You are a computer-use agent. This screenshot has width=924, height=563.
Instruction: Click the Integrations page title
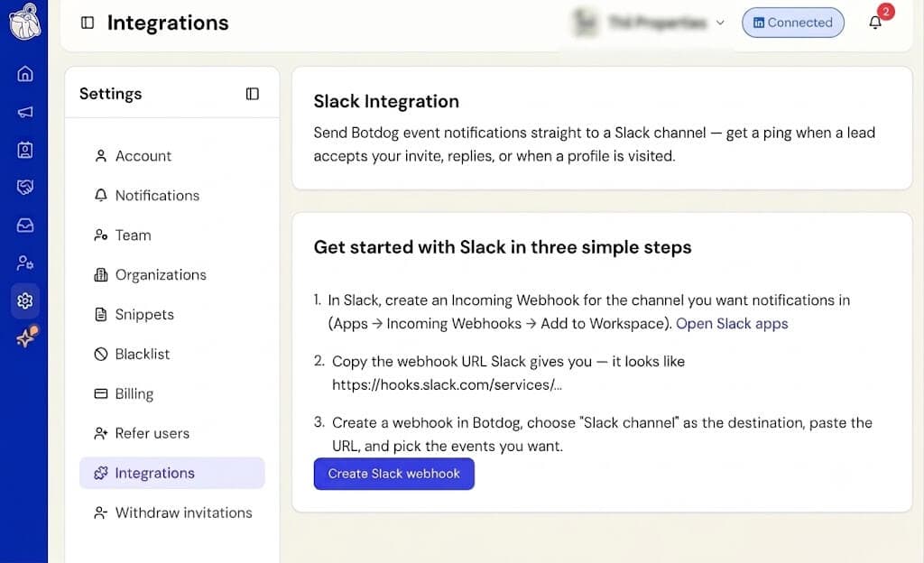(x=168, y=23)
